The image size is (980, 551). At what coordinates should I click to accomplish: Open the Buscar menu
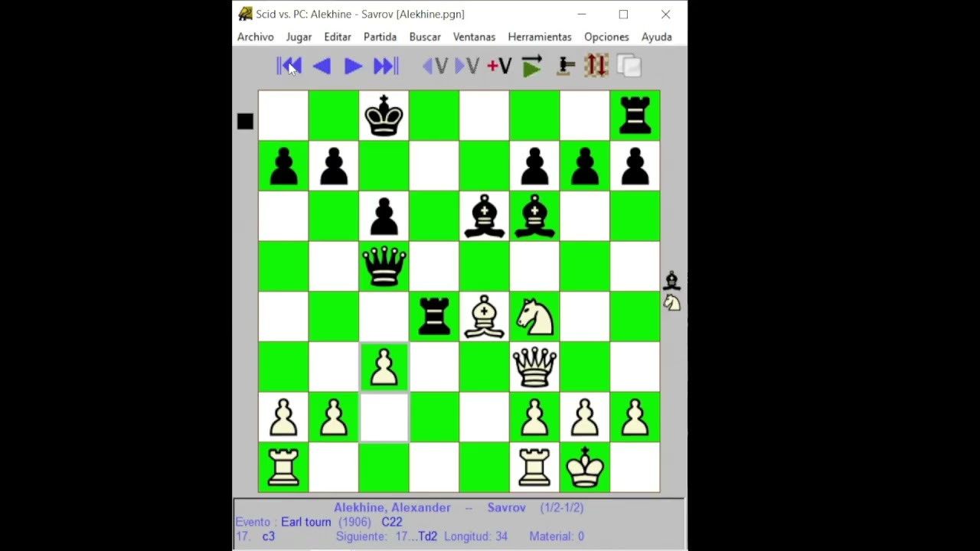[425, 37]
